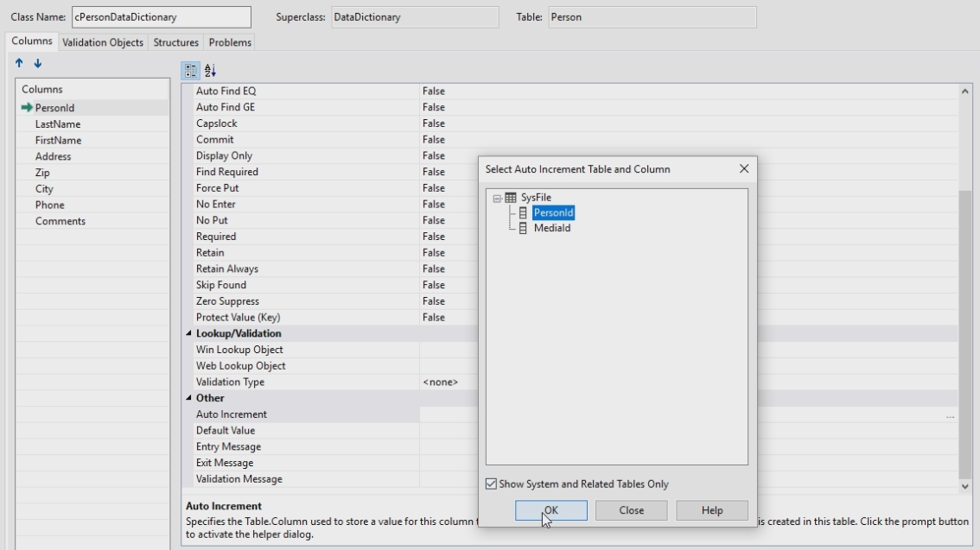
Task: Close the Select Auto Increment dialog
Action: 743,169
